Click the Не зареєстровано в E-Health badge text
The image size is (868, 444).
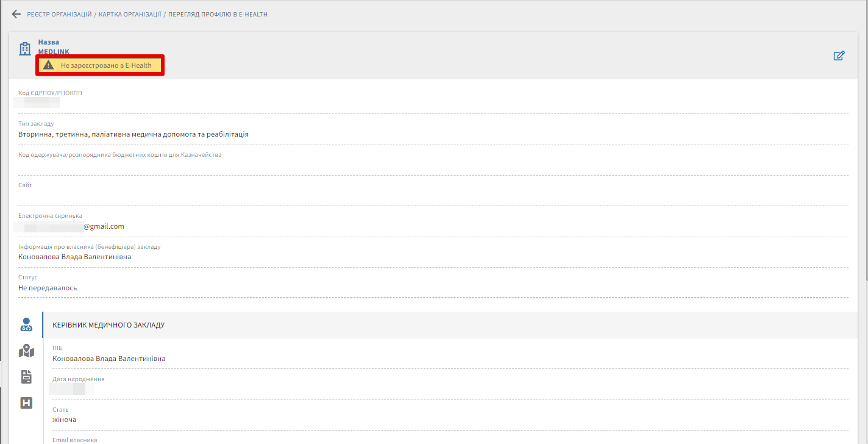coord(106,65)
